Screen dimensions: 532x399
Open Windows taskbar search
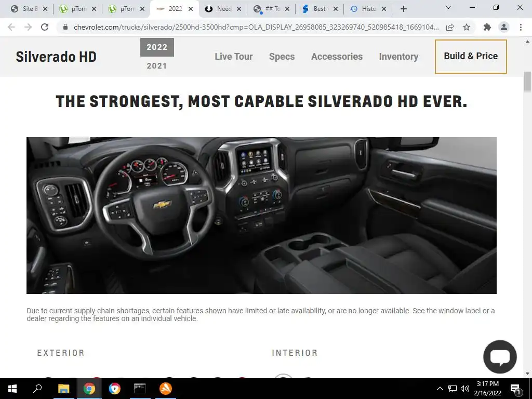coord(37,389)
